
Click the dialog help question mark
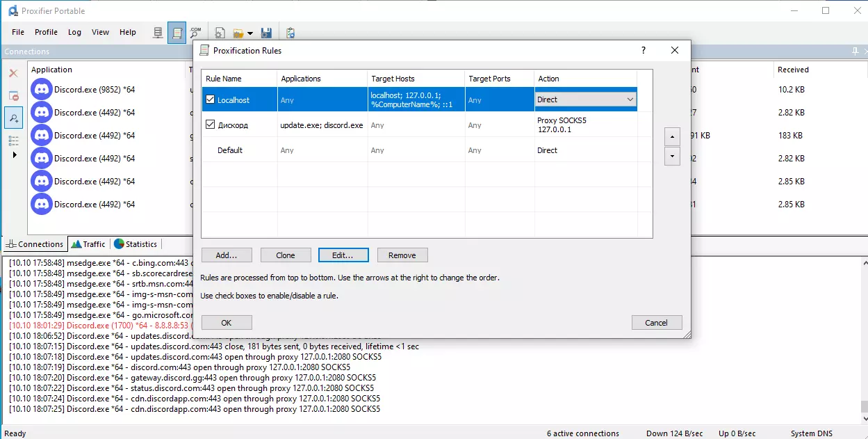point(644,50)
